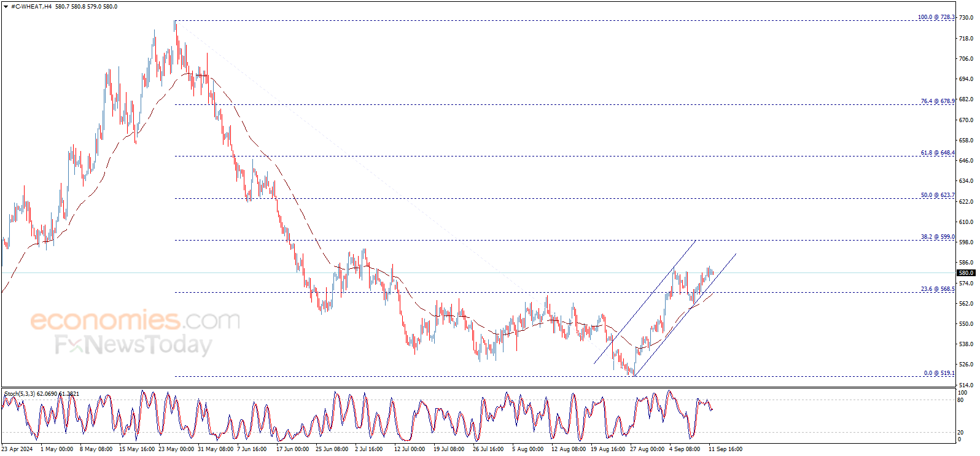The image size is (980, 456).
Task: Select the 23 Apr 2024 date on the time axis
Action: pos(17,449)
